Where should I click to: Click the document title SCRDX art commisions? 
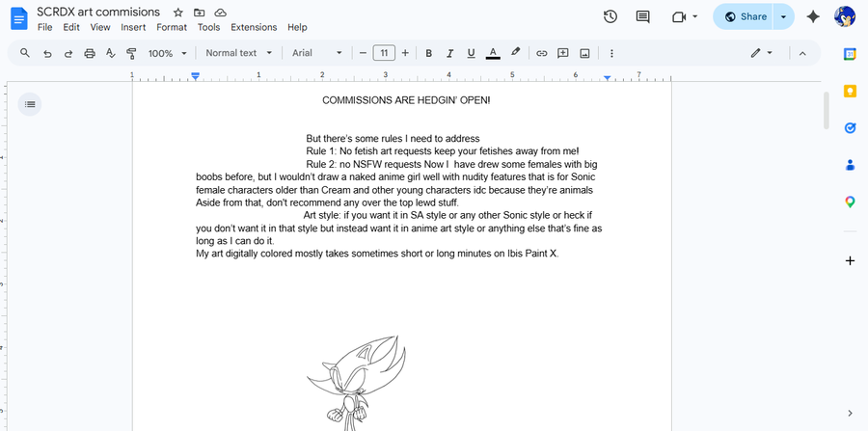pyautogui.click(x=98, y=13)
